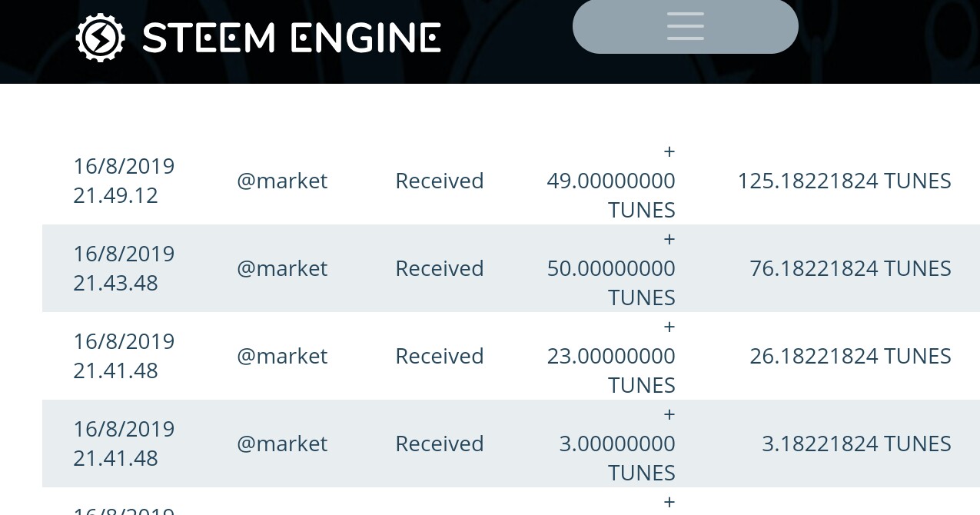Open @market in the 23.00000000 TUNES row
The width and height of the screenshot is (980, 515).
pyautogui.click(x=282, y=356)
